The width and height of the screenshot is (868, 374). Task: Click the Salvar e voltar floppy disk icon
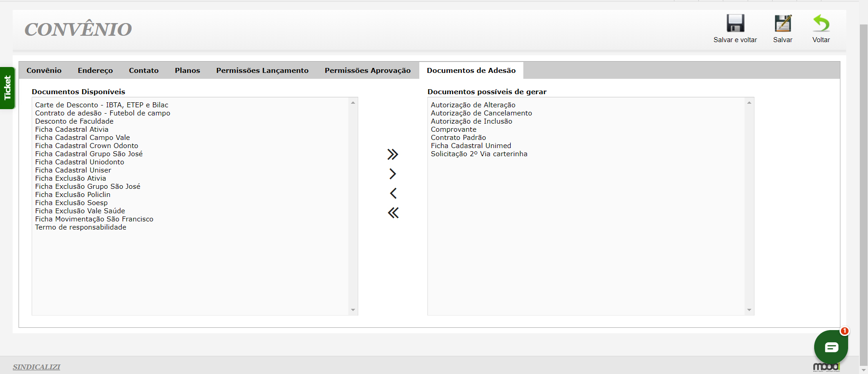(735, 24)
